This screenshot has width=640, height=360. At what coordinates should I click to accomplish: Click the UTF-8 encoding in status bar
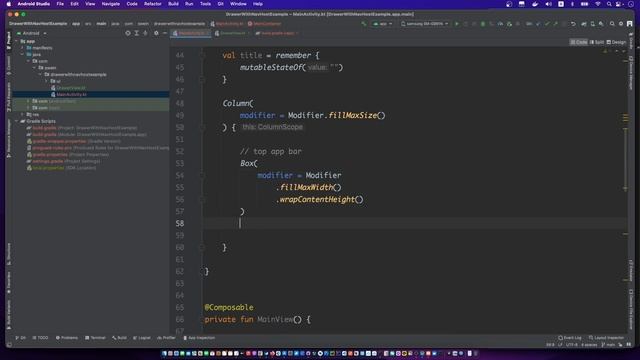[x=571, y=345]
